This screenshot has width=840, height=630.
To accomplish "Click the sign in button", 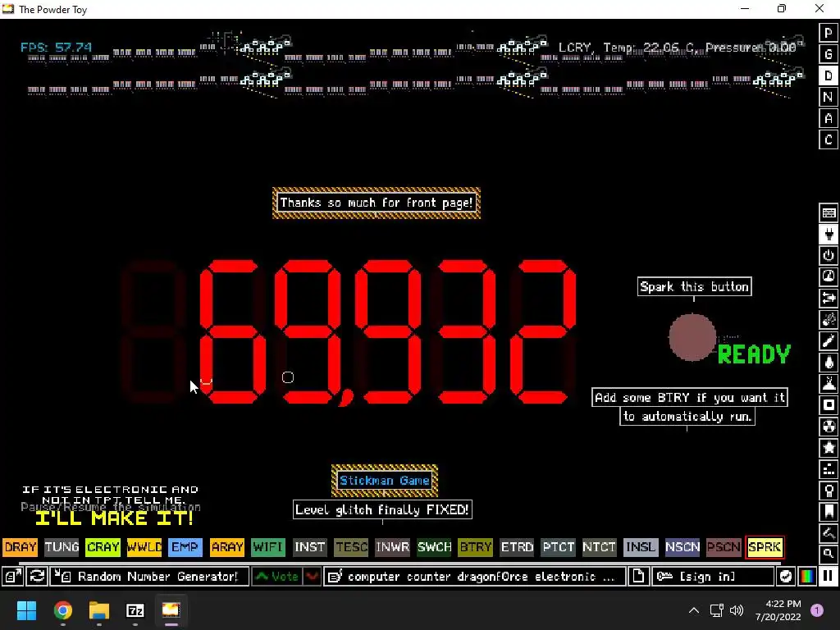I will pos(713,577).
